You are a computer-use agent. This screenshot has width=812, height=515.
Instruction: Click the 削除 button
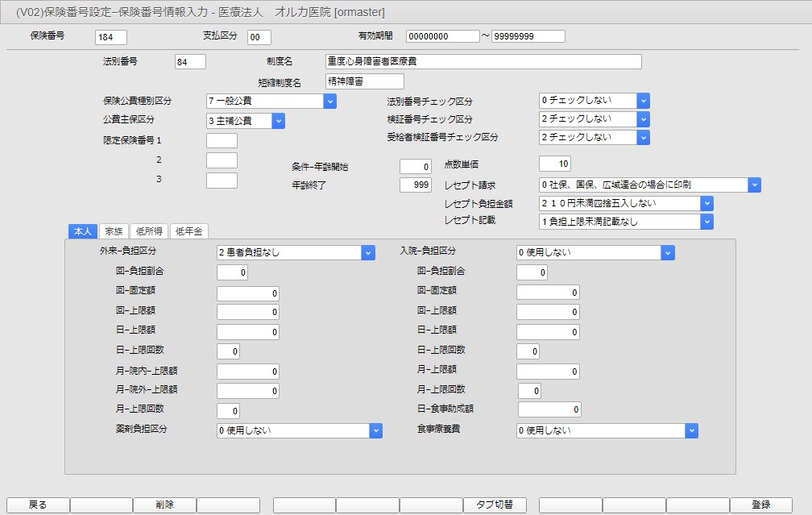[x=164, y=505]
